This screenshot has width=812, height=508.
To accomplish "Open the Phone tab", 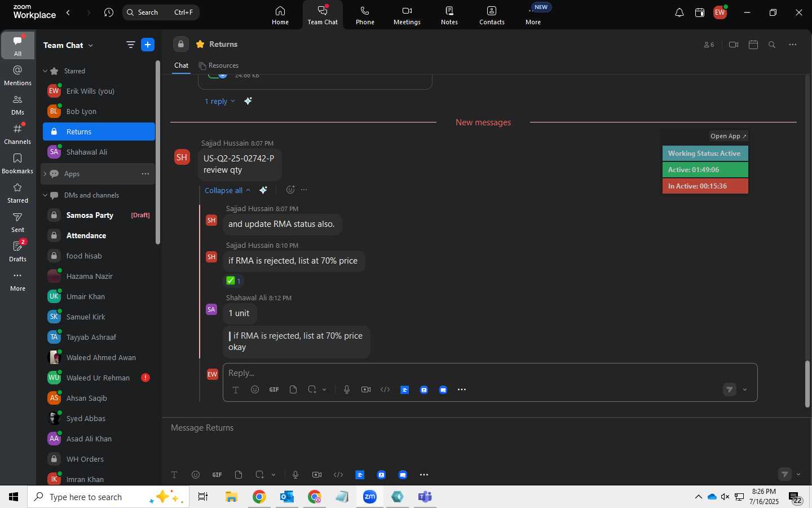I will 365,15.
